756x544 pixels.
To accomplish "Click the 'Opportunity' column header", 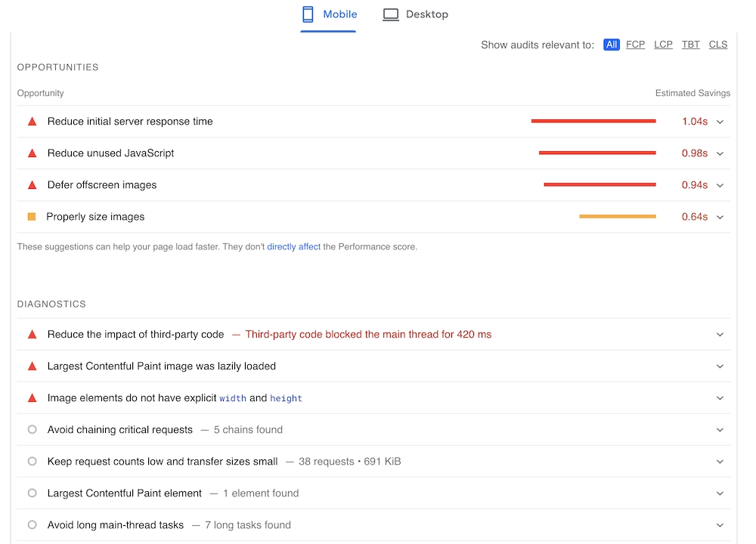I will click(x=41, y=93).
